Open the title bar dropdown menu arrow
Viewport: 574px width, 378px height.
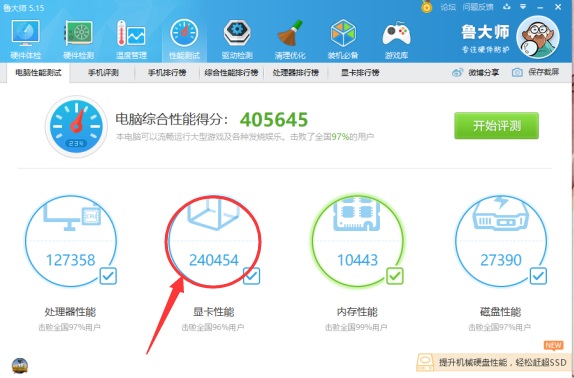point(523,7)
